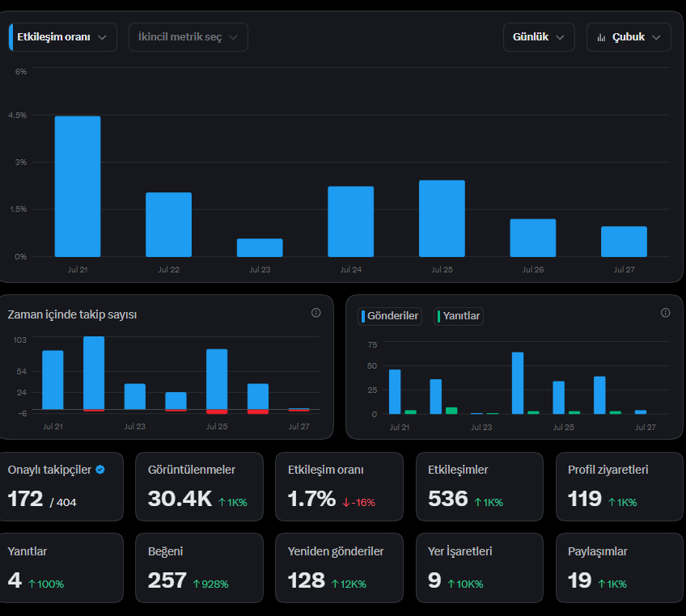Click the Jul 21 engagement rate bar
Image resolution: width=686 pixels, height=616 pixels.
pyautogui.click(x=78, y=186)
